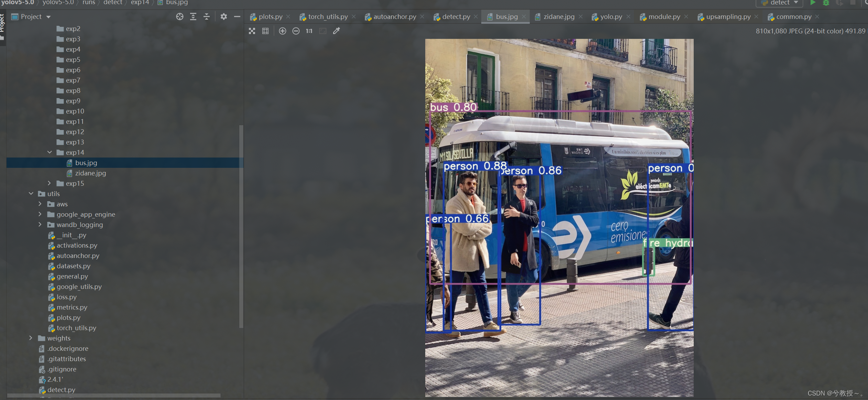This screenshot has height=400, width=868.
Task: Set image to actual 1:1 size
Action: point(309,31)
